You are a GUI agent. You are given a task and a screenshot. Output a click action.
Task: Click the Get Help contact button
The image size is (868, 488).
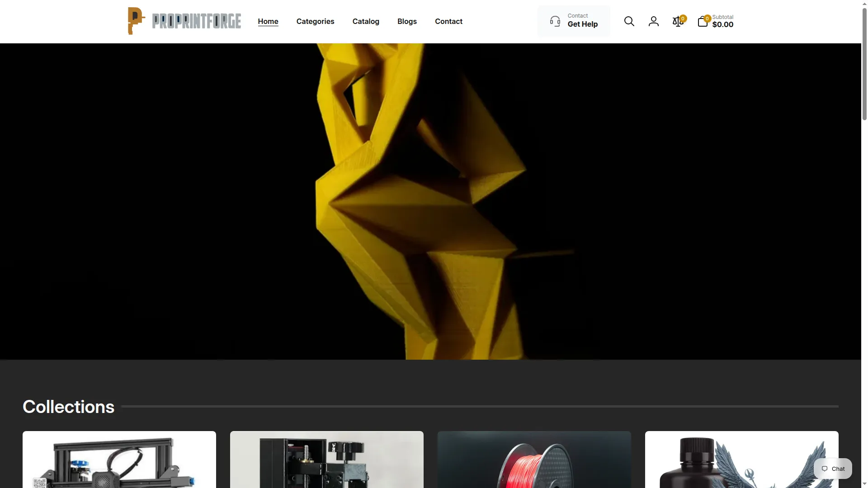click(574, 21)
